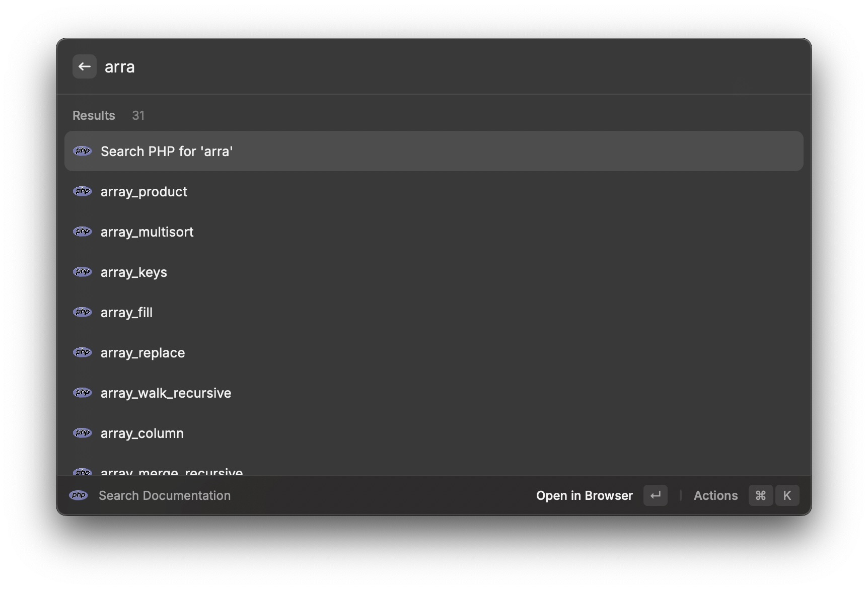Click the Return key icon
Viewport: 868px width, 590px height.
tap(656, 495)
